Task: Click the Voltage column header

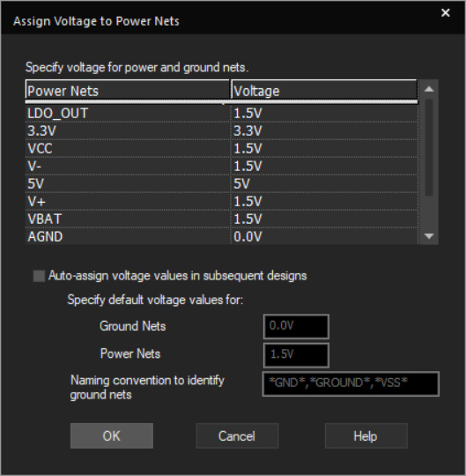Action: (324, 91)
